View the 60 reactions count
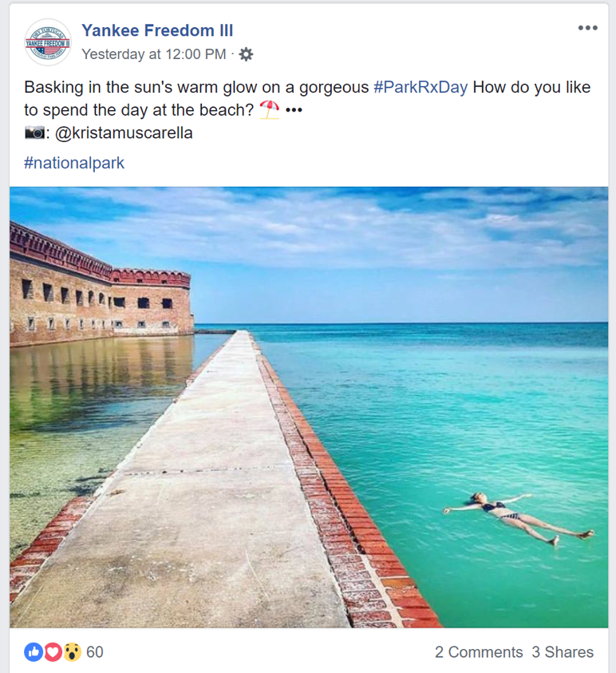This screenshot has height=673, width=616. pos(95,652)
